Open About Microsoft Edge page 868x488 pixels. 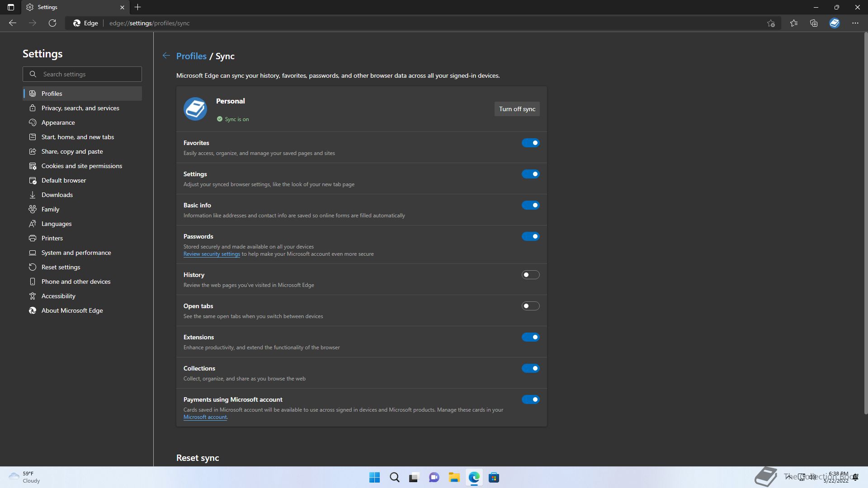click(x=82, y=310)
